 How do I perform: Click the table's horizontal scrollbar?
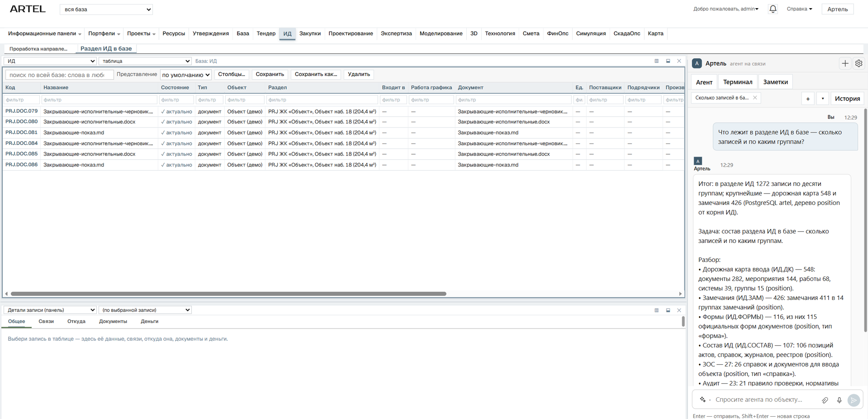228,294
